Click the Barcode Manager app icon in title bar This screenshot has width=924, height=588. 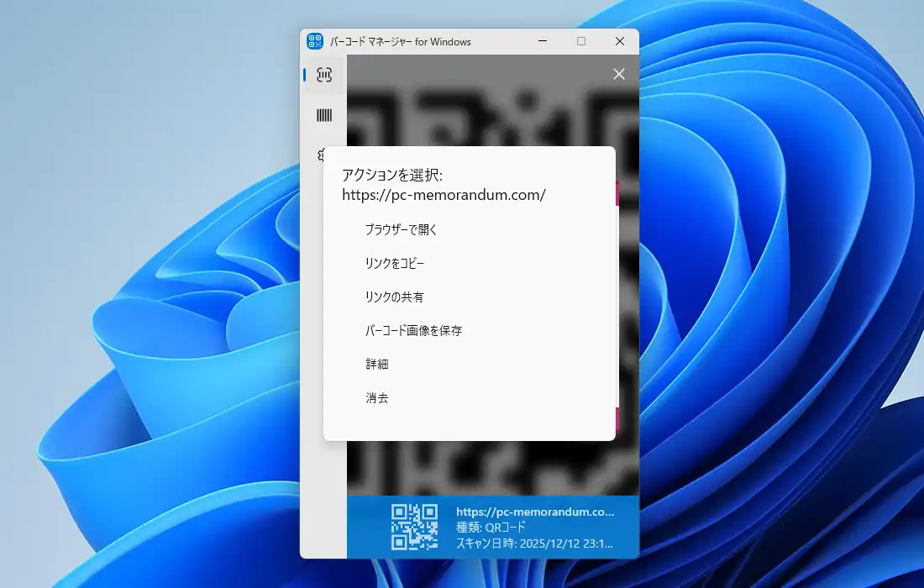315,41
